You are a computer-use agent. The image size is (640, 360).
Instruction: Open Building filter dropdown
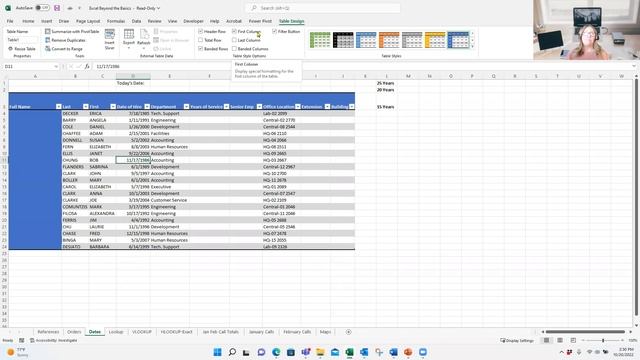coord(351,107)
